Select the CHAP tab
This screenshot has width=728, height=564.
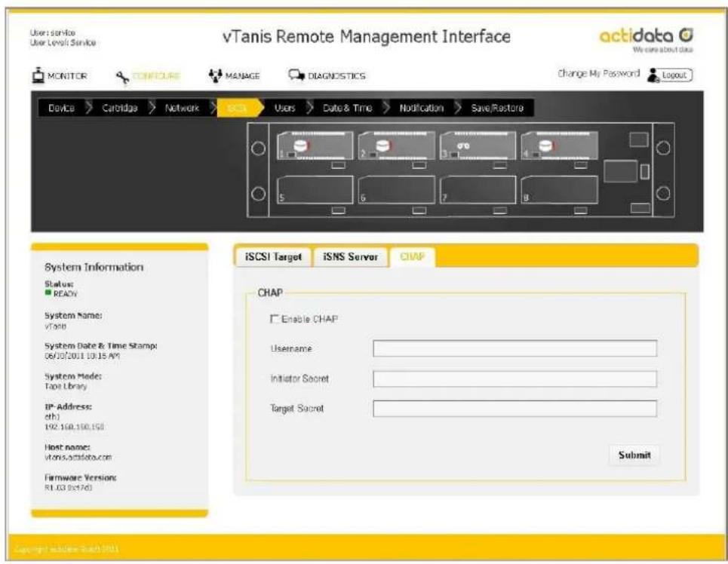(413, 256)
